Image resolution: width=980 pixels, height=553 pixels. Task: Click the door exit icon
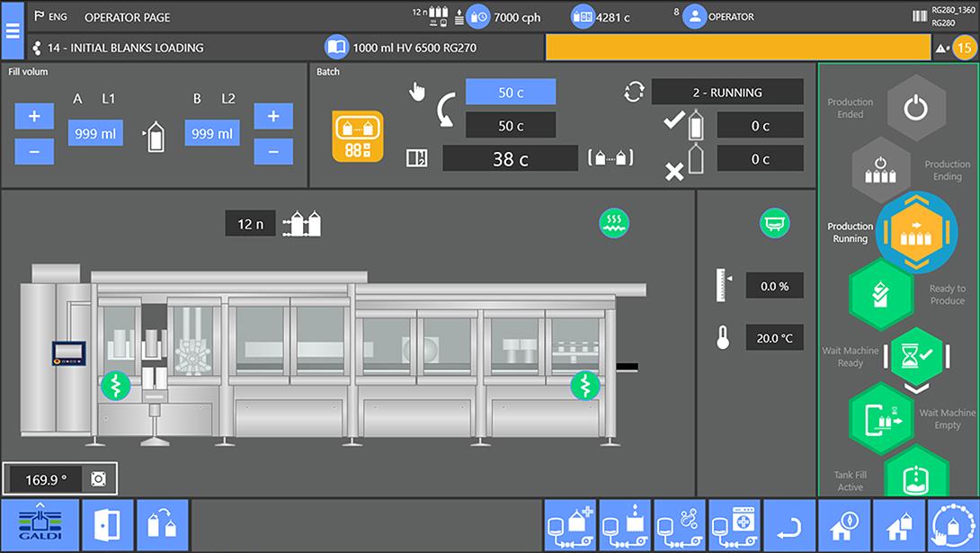(107, 525)
